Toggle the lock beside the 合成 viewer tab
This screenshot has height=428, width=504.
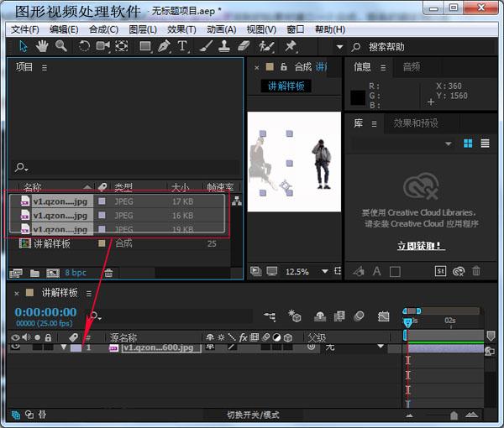(284, 67)
